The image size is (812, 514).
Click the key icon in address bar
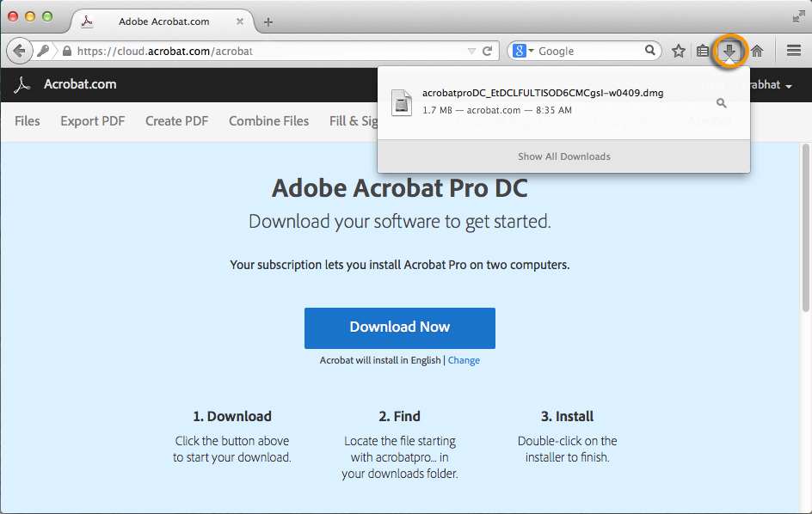(43, 51)
